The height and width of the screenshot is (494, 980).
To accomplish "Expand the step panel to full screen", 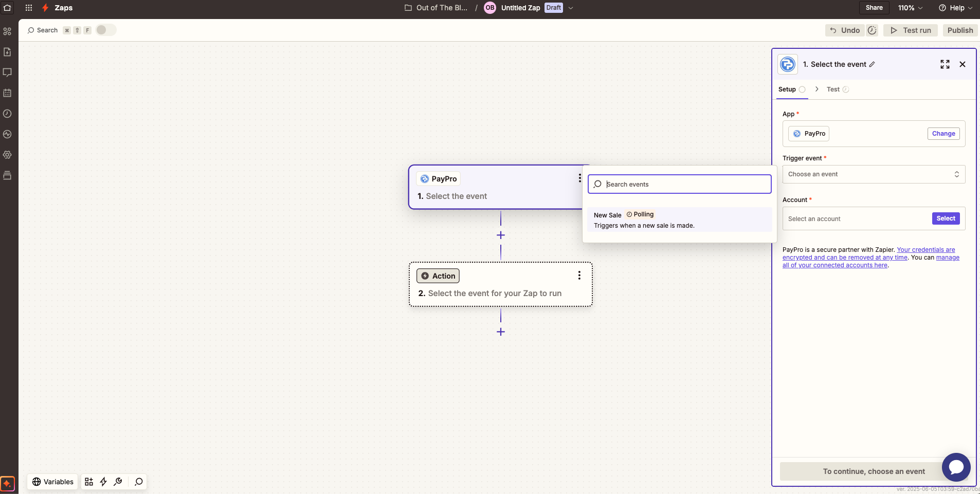I will click(945, 64).
